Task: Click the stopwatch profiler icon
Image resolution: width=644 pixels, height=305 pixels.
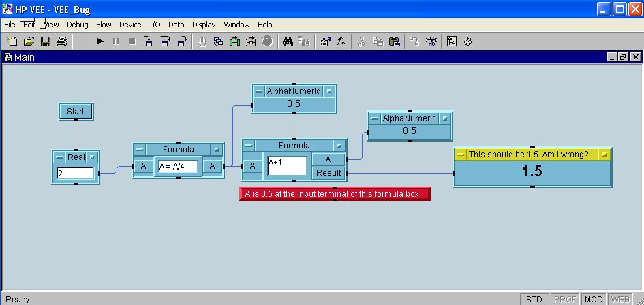Action: pyautogui.click(x=468, y=42)
